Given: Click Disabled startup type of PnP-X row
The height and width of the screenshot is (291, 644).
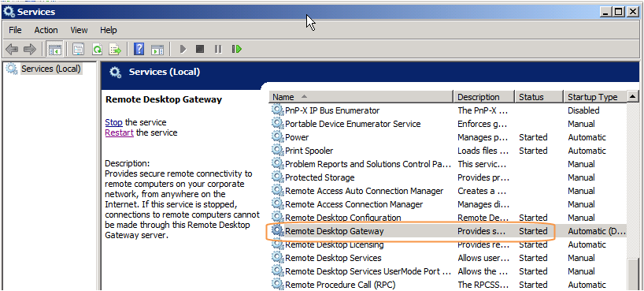Looking at the screenshot, I should pyautogui.click(x=583, y=110).
